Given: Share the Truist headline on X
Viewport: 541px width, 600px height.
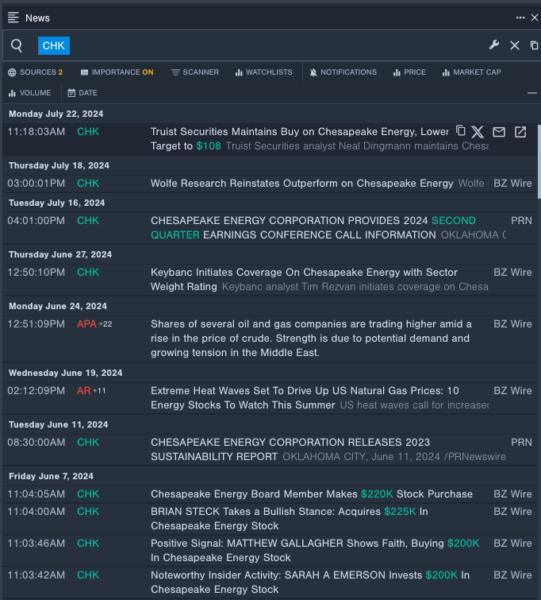Looking at the screenshot, I should click(x=477, y=132).
